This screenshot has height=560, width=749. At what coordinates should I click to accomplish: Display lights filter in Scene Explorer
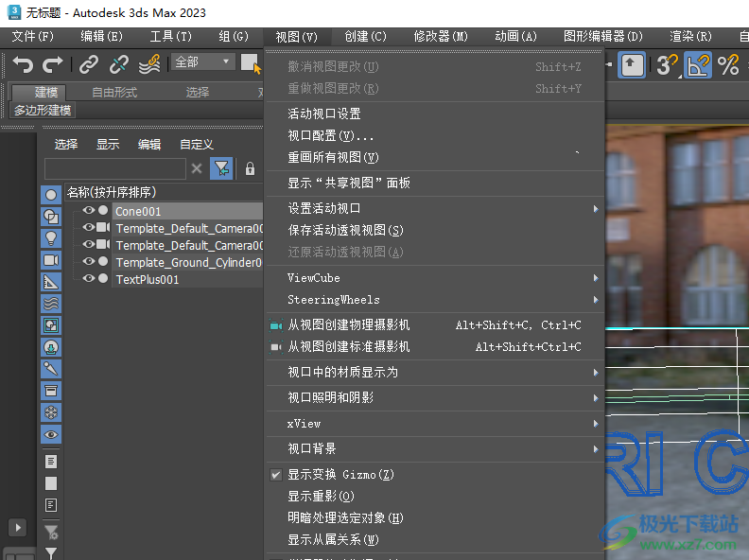(51, 238)
